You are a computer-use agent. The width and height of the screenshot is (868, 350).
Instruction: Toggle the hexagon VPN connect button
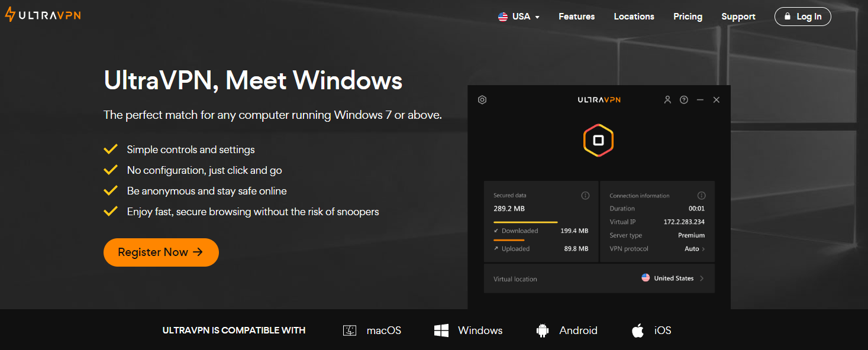(598, 140)
